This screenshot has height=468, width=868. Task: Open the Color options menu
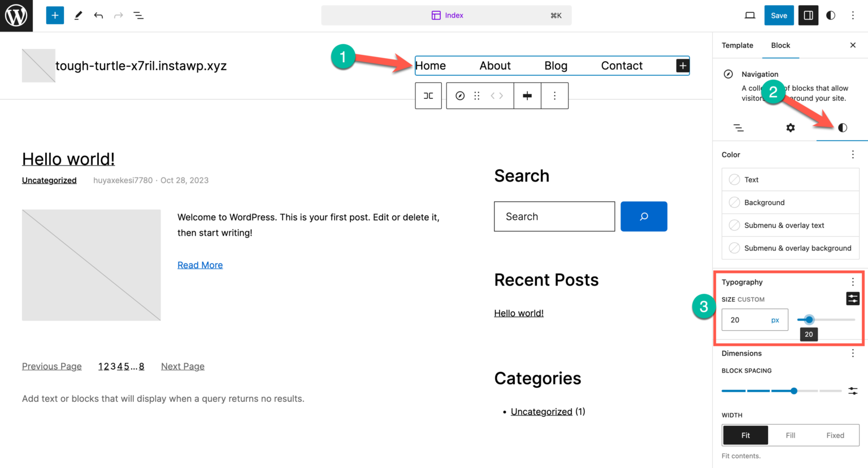click(853, 154)
